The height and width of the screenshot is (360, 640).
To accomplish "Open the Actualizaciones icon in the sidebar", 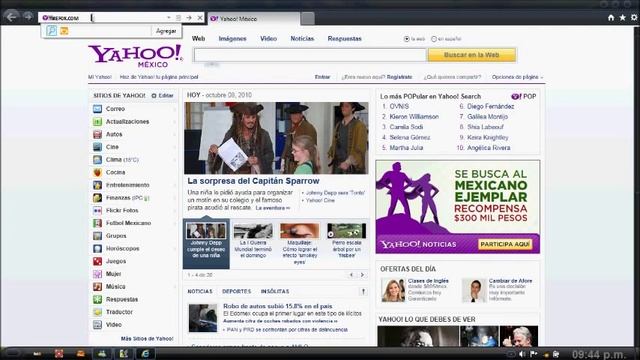I will click(x=97, y=122).
